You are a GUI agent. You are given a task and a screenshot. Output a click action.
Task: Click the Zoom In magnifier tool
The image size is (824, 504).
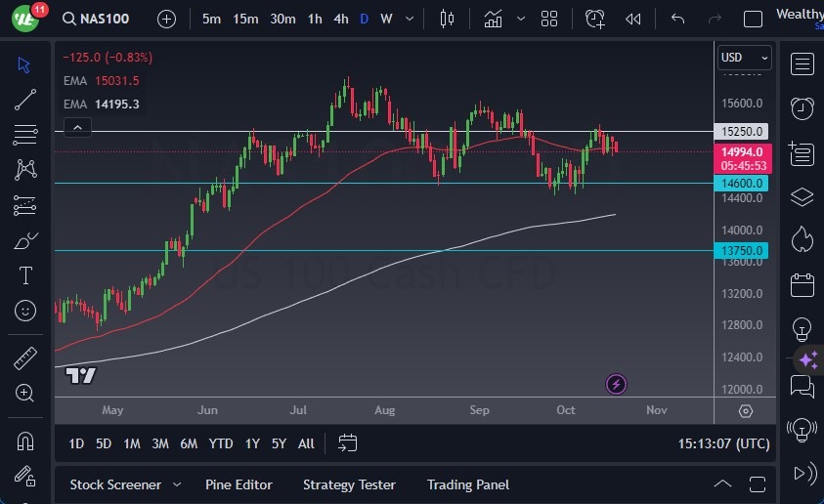(x=25, y=393)
